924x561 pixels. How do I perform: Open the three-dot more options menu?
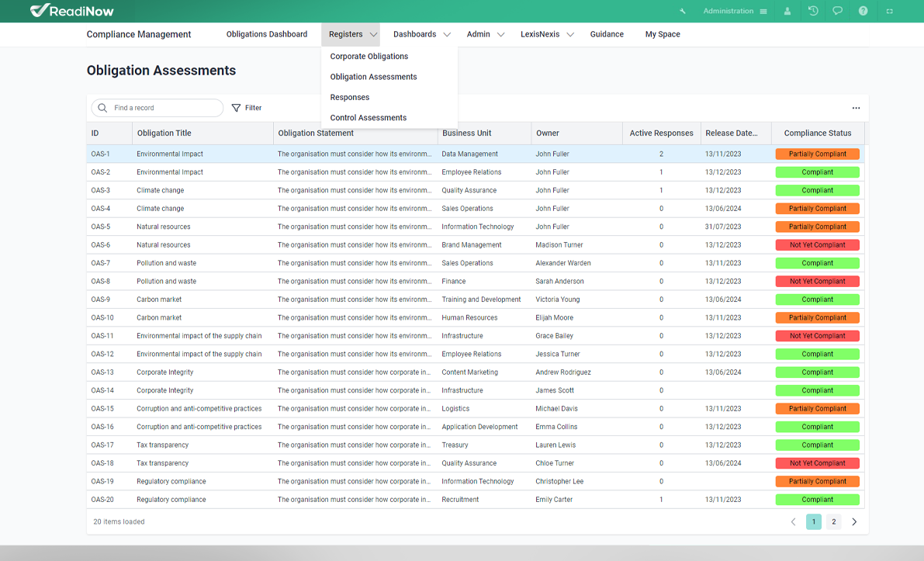856,108
